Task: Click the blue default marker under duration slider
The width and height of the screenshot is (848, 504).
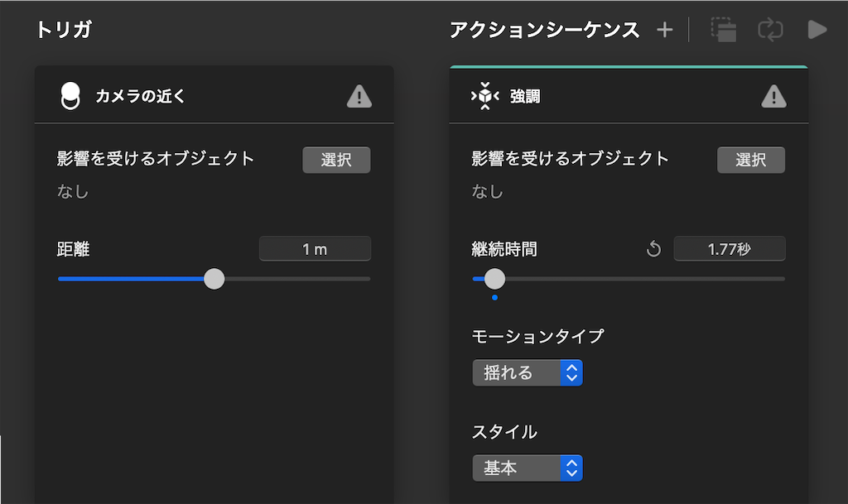Action: tap(494, 297)
